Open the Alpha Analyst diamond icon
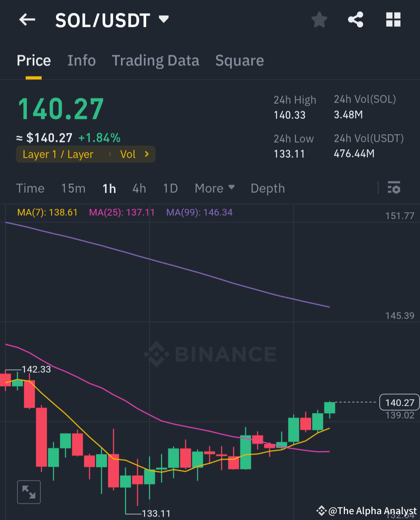Image resolution: width=420 pixels, height=520 pixels. (x=322, y=511)
